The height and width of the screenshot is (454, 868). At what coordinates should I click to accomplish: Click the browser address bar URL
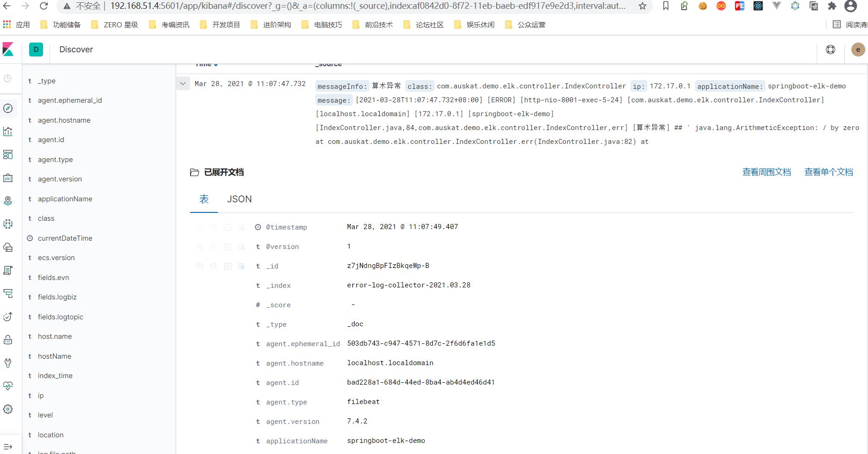pos(368,6)
